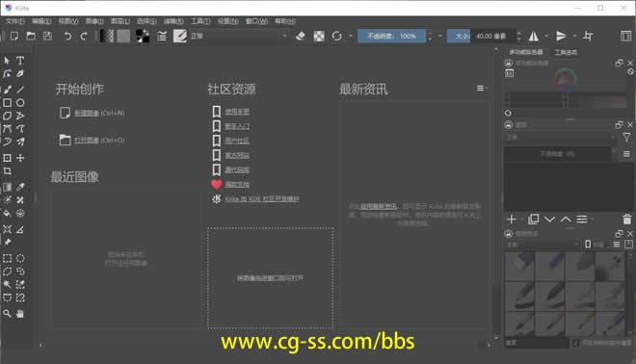Select the Measure angle tool
Screen dimensions: 636x364
coord(20,229)
